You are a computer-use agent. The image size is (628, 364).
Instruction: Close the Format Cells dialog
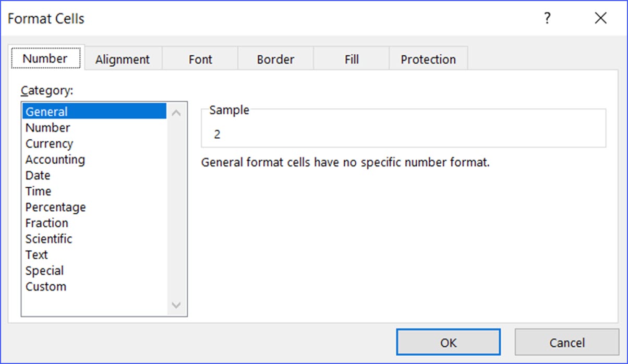pyautogui.click(x=600, y=19)
